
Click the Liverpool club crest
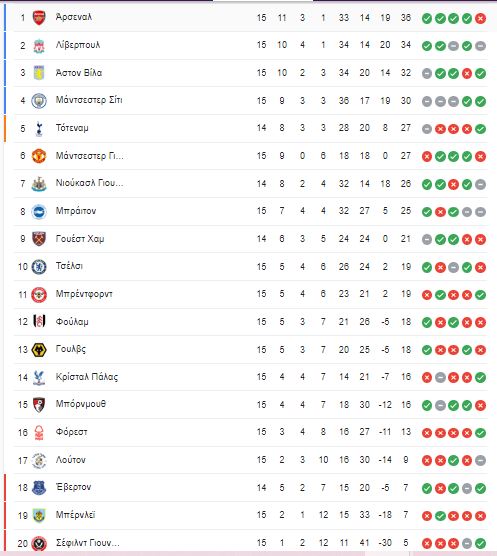(39, 45)
